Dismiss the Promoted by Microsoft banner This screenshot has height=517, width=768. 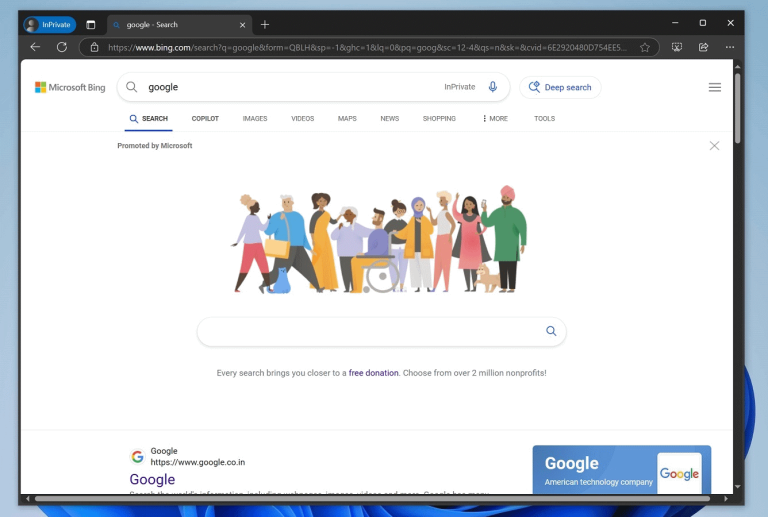pyautogui.click(x=714, y=146)
